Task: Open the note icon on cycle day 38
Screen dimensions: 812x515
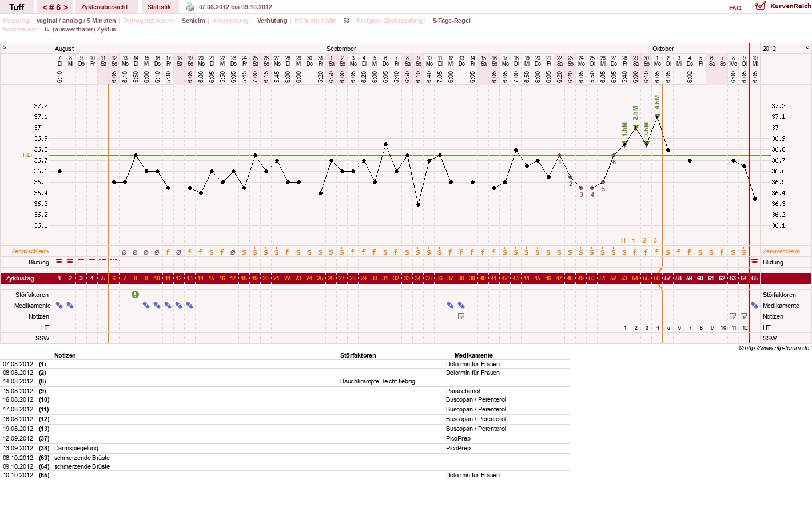Action: point(461,316)
